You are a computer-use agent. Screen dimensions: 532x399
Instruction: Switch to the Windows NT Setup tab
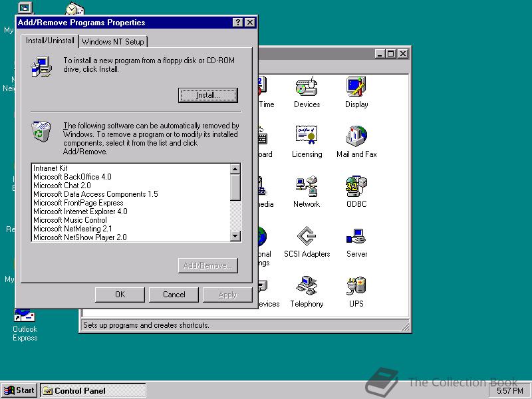(x=113, y=42)
